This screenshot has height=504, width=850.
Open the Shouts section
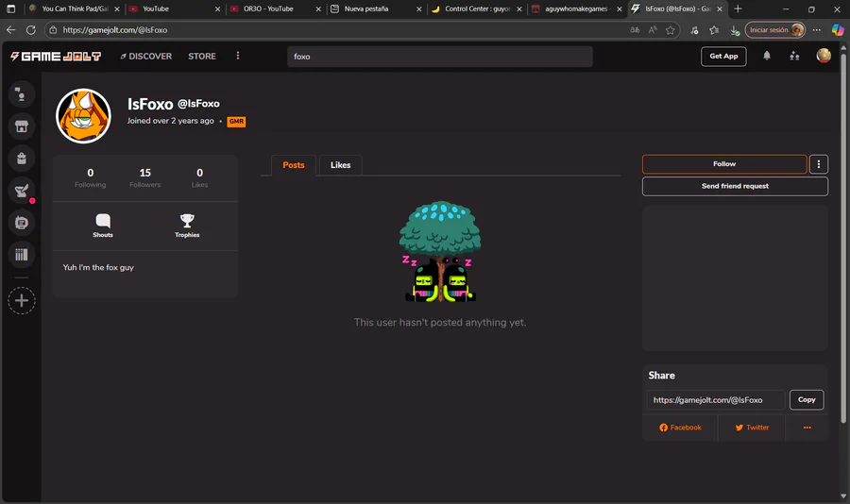point(102,226)
